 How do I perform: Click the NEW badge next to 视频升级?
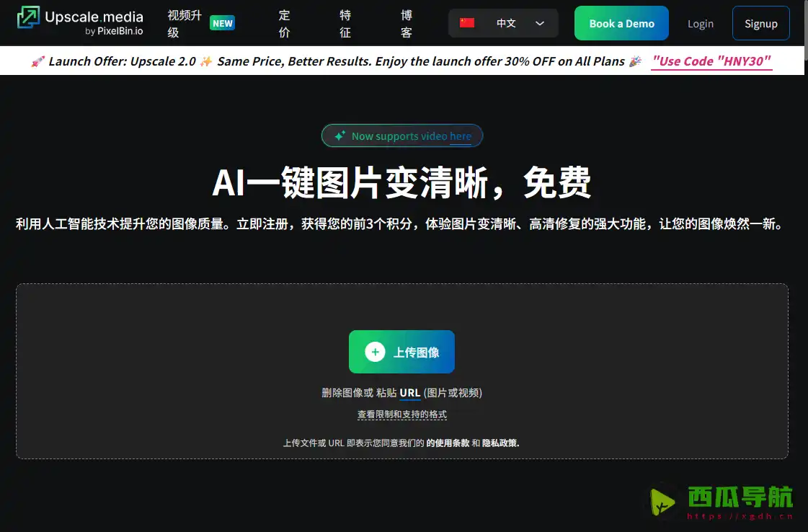pyautogui.click(x=222, y=22)
